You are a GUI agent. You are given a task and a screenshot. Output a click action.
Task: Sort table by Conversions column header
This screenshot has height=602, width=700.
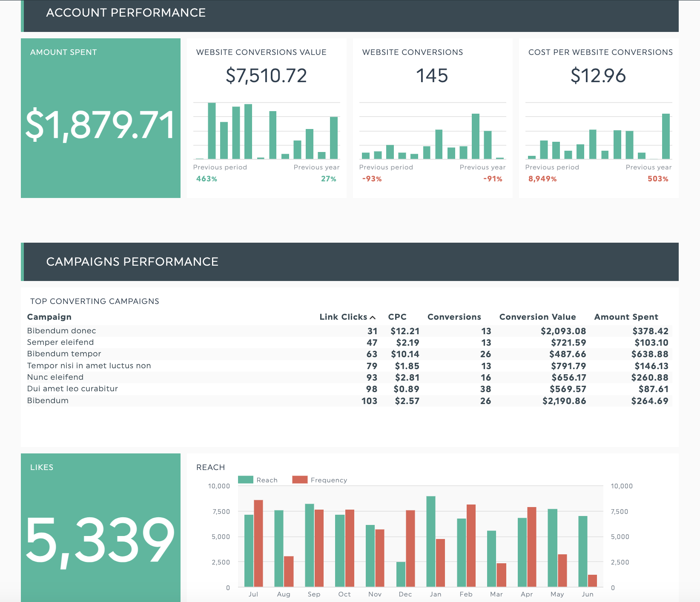(454, 317)
